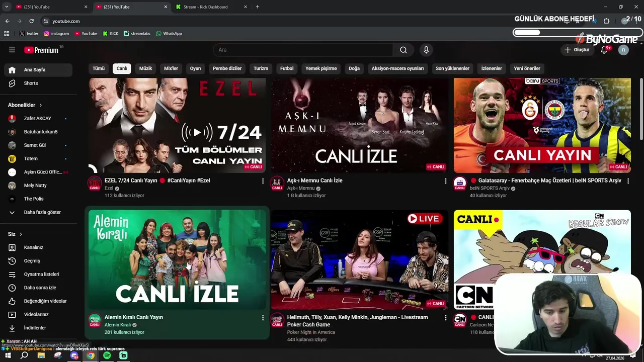Open the tab search dropdown arrow

coord(7,7)
